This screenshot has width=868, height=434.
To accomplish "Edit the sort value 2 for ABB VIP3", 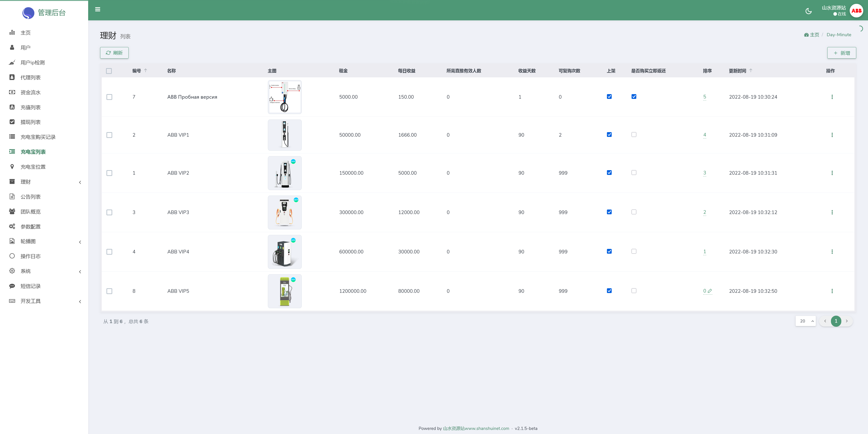I will (x=705, y=212).
